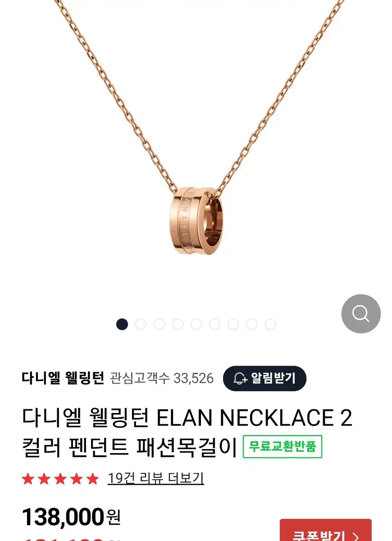Select the first filled image indicator dot

122,324
